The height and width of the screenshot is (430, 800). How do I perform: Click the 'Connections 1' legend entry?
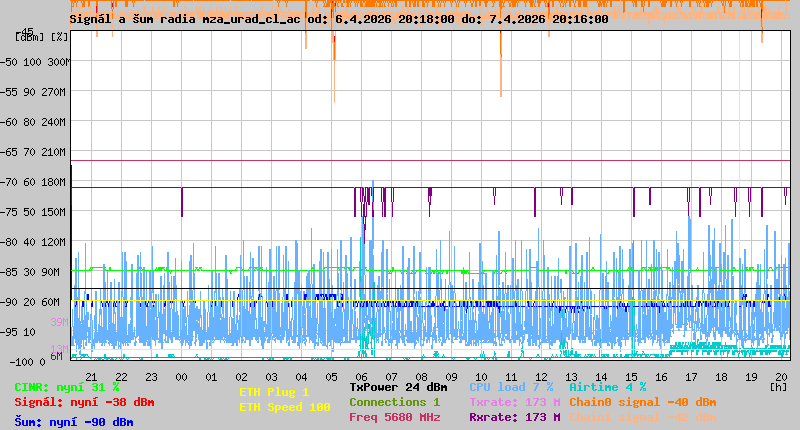coord(394,402)
